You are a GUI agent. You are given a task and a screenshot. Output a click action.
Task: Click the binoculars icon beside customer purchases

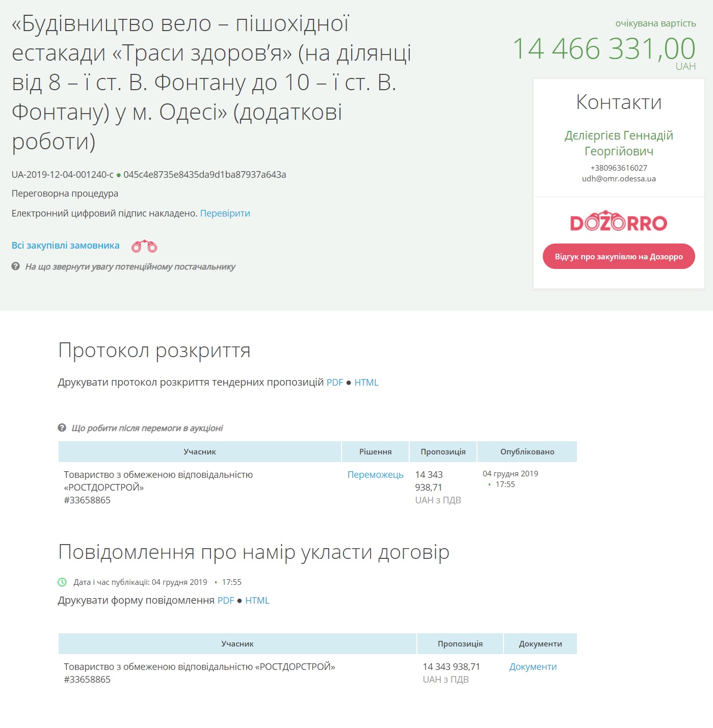coord(144,247)
